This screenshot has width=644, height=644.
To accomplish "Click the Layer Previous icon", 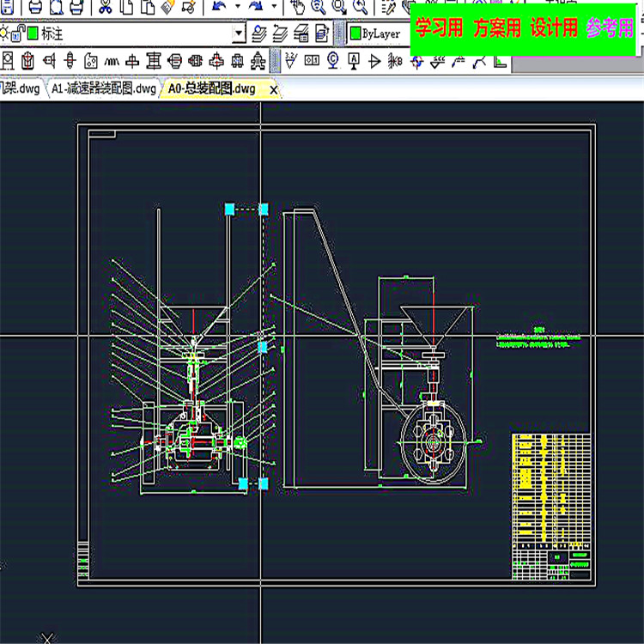I will click(280, 33).
